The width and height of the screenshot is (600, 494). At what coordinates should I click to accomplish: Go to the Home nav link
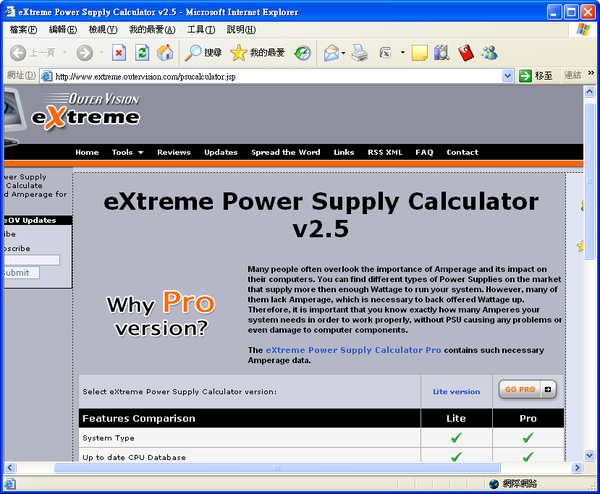(87, 152)
